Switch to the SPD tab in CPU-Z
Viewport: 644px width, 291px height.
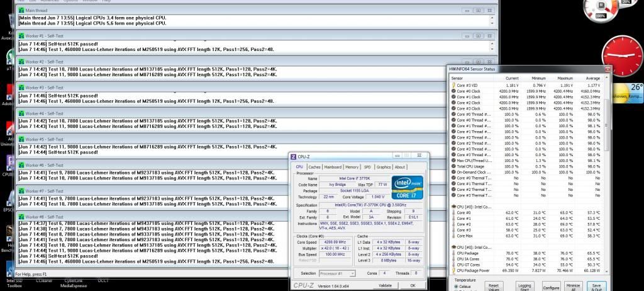coord(367,167)
